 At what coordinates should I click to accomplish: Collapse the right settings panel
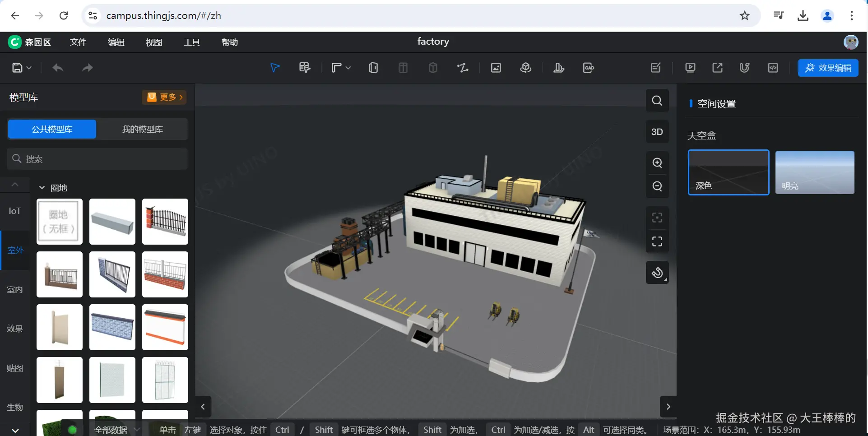(668, 407)
